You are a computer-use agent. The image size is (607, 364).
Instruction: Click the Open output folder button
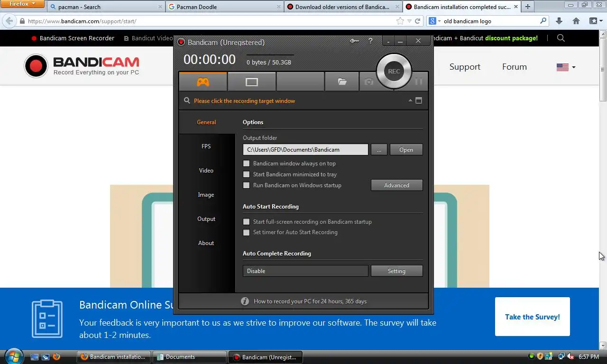coord(406,150)
